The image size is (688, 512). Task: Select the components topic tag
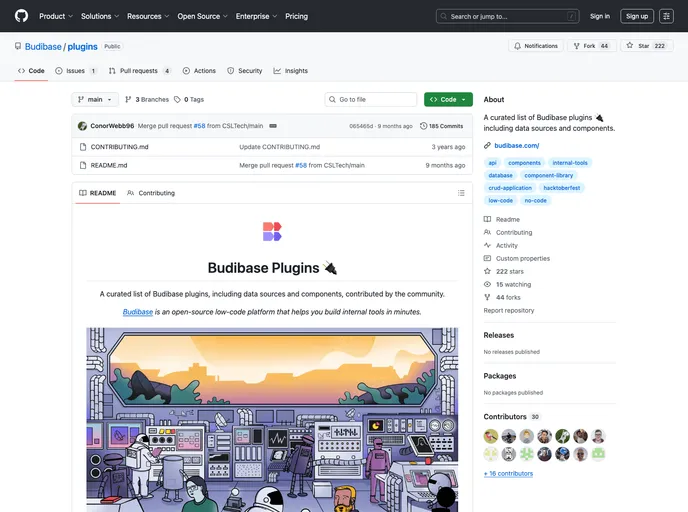pyautogui.click(x=524, y=163)
